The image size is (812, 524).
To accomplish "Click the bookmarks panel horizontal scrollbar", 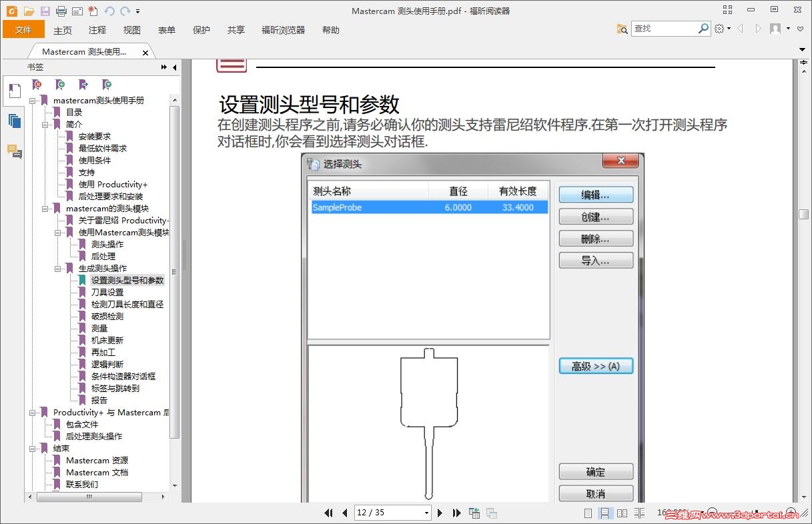I will (x=91, y=497).
